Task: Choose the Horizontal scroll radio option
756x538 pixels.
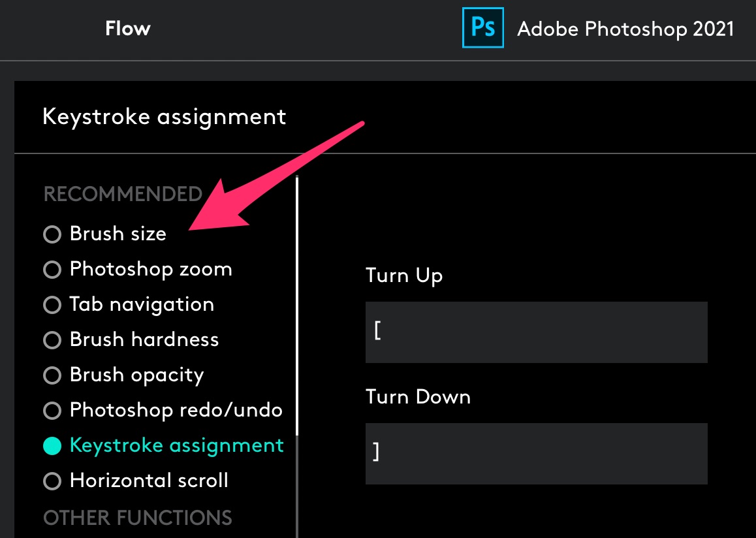Action: 52,481
